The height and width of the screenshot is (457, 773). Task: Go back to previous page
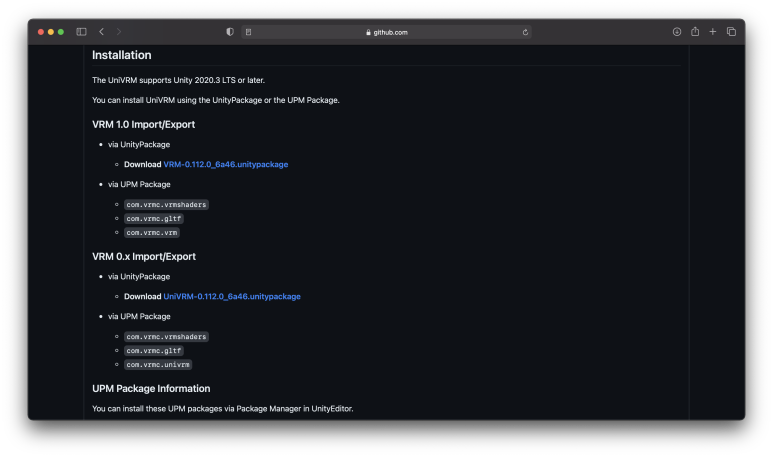102,32
